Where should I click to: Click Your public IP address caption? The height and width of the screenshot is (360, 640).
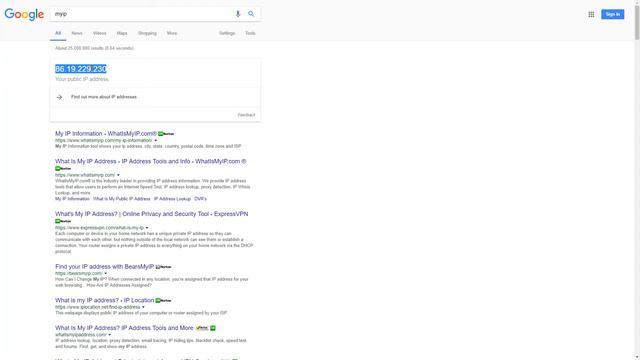pos(82,79)
